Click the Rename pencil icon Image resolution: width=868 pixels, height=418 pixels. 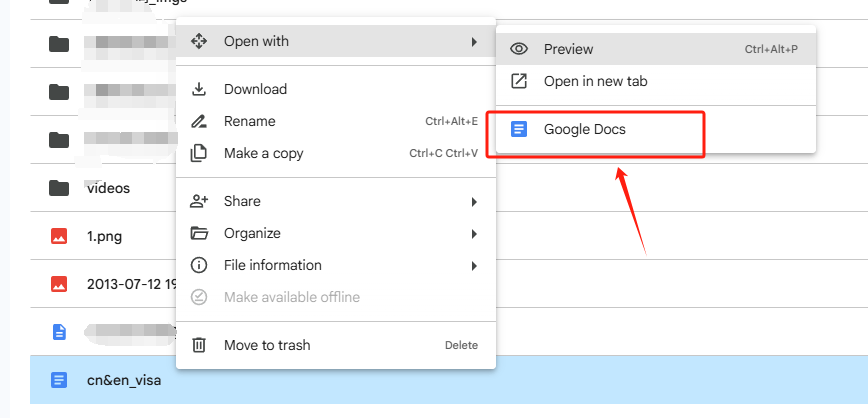198,121
